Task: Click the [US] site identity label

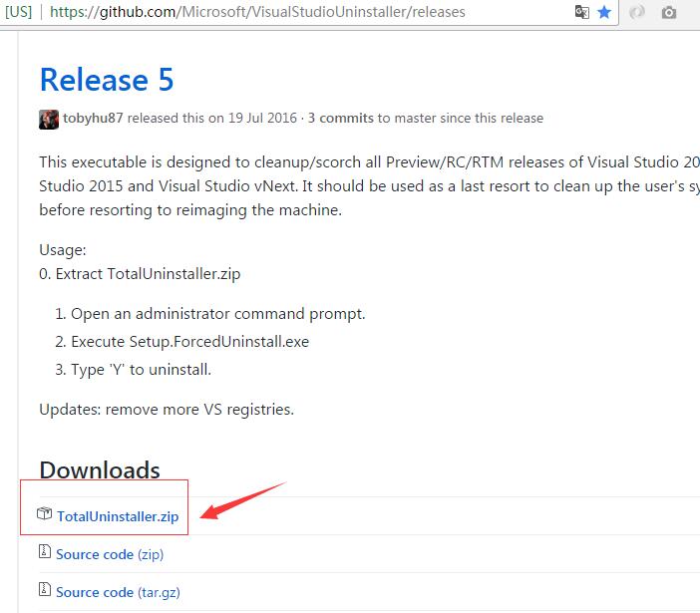Action: pyautogui.click(x=18, y=12)
